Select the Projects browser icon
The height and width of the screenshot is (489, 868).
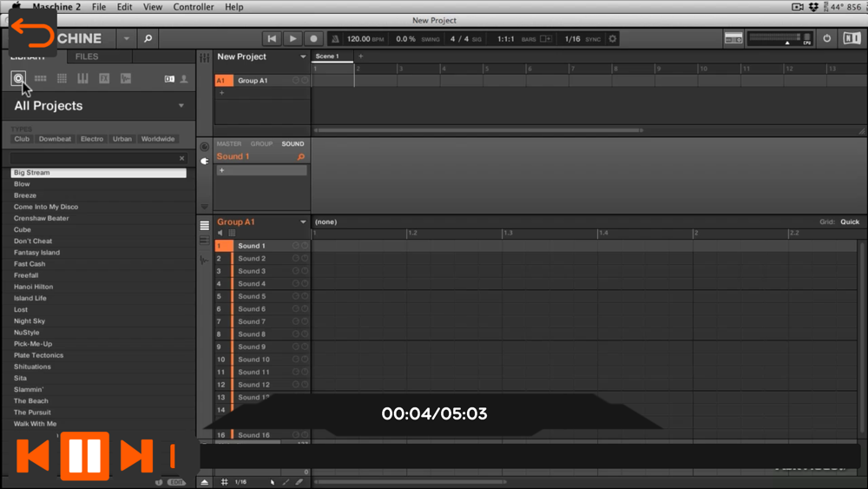pos(18,79)
